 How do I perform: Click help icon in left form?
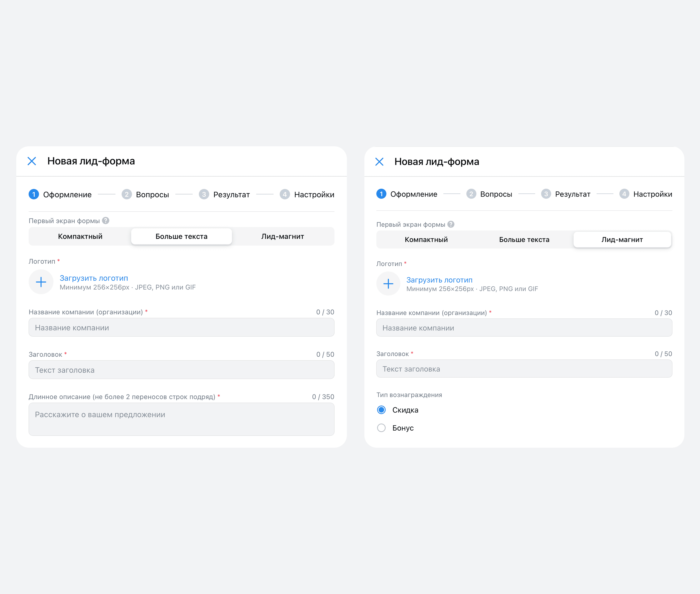(106, 221)
